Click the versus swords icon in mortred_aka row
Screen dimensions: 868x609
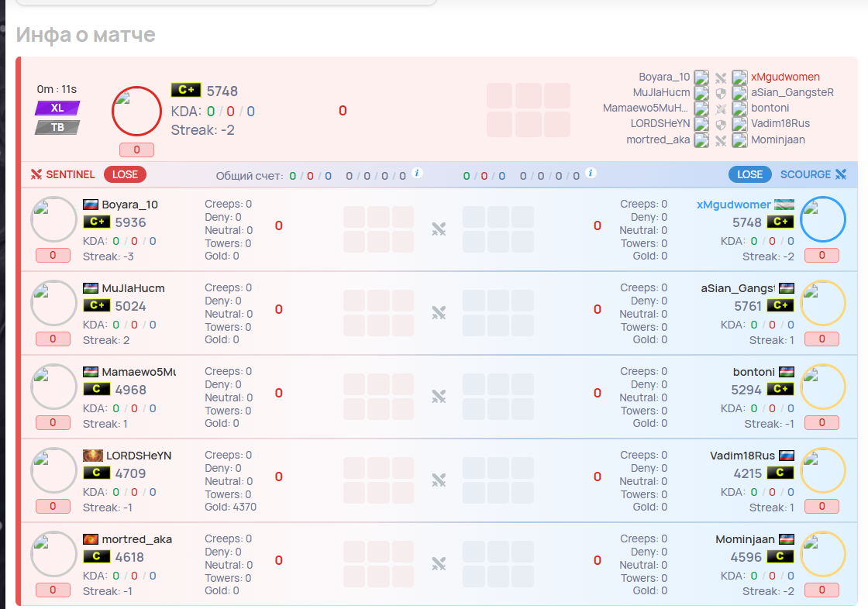[x=439, y=563]
